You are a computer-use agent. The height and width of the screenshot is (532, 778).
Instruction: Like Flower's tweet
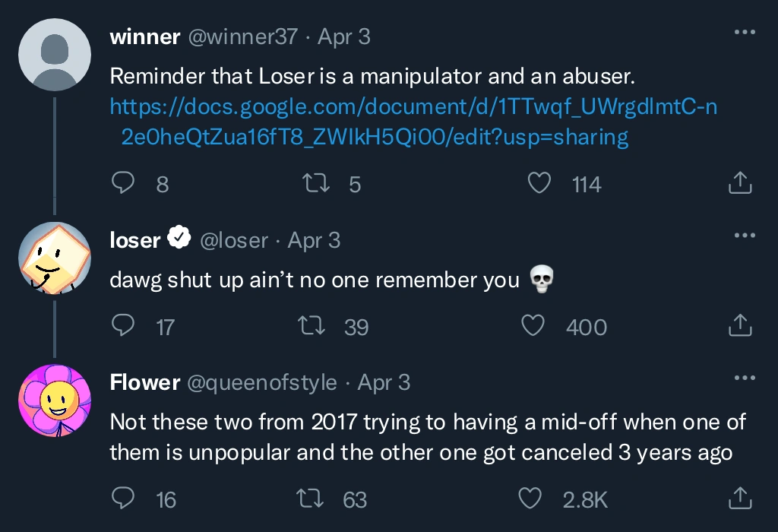click(x=532, y=499)
